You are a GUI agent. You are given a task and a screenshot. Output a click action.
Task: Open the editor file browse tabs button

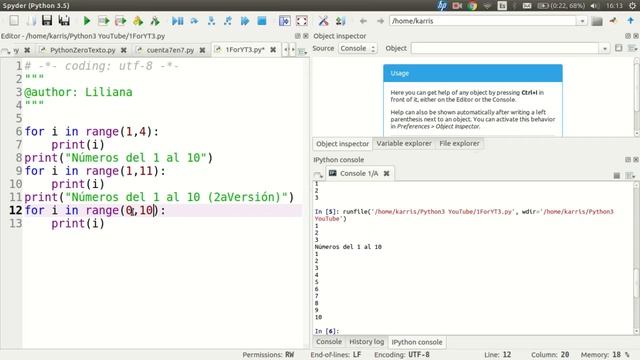tap(6, 51)
